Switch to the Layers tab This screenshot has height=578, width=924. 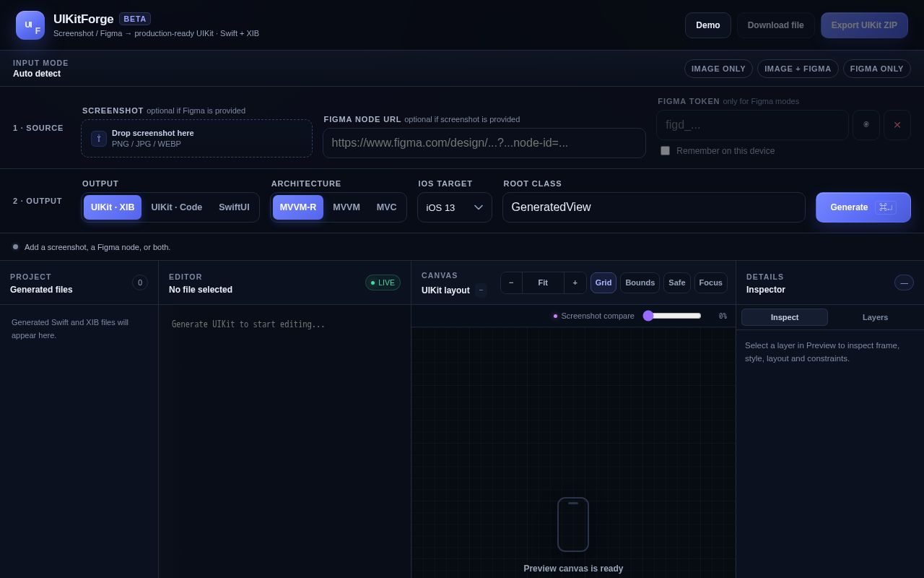tap(875, 317)
